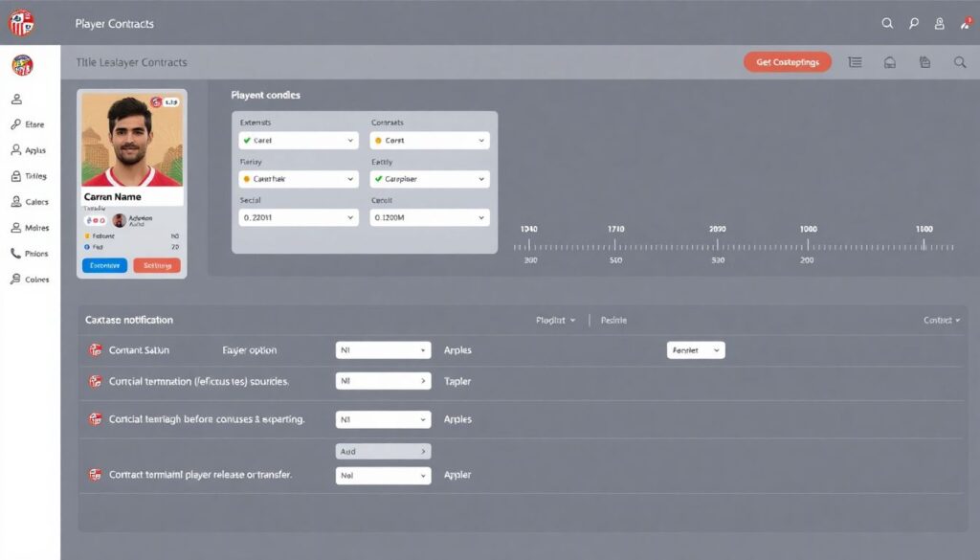Screen dimensions: 980x560
Task: Open the Fereklet dropdown in notification row
Action: coord(696,350)
